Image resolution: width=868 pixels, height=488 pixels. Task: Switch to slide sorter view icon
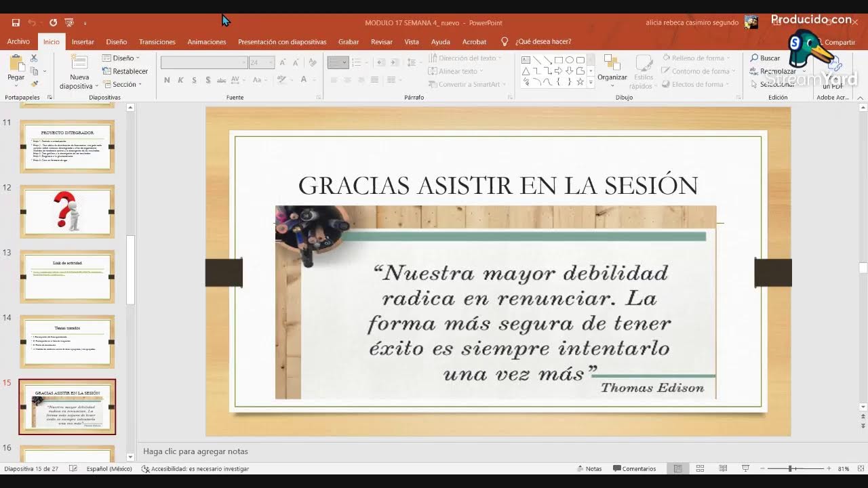(x=701, y=468)
